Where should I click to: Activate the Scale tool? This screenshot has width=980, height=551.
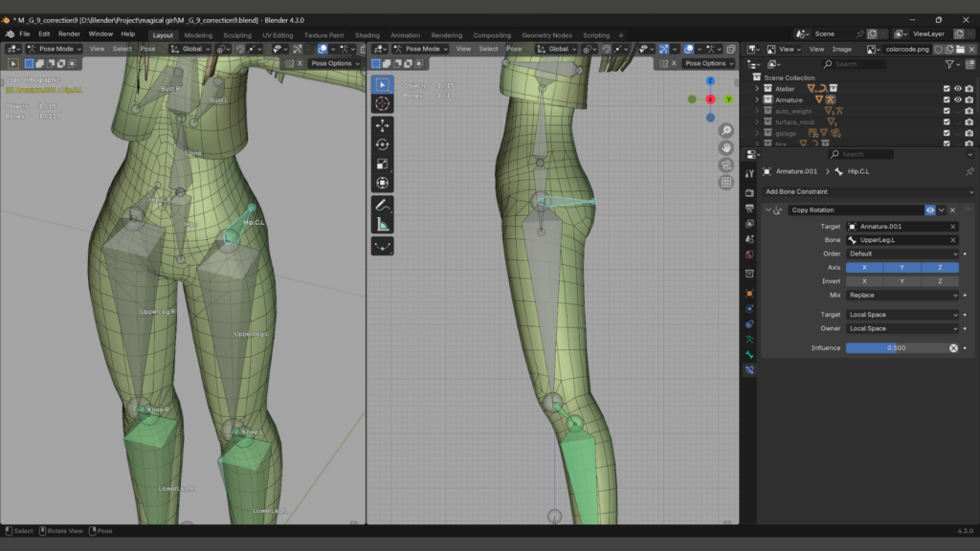coord(382,164)
